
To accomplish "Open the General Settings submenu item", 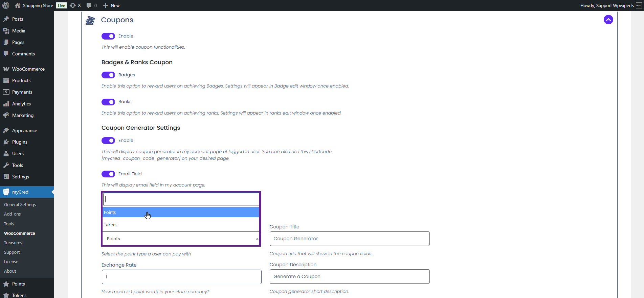I will (20, 204).
